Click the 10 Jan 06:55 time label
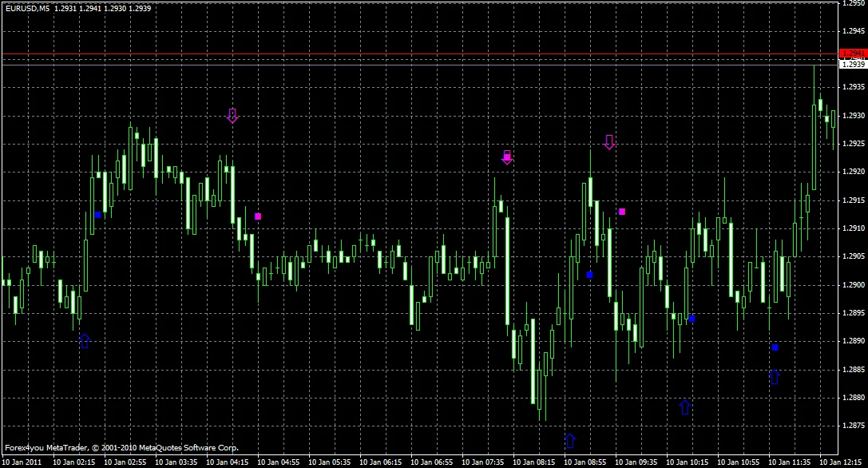This screenshot has height=468, width=868. (432, 462)
